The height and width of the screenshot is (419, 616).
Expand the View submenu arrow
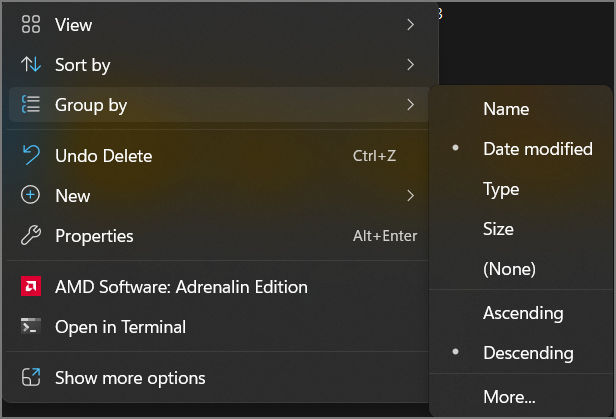pyautogui.click(x=411, y=25)
